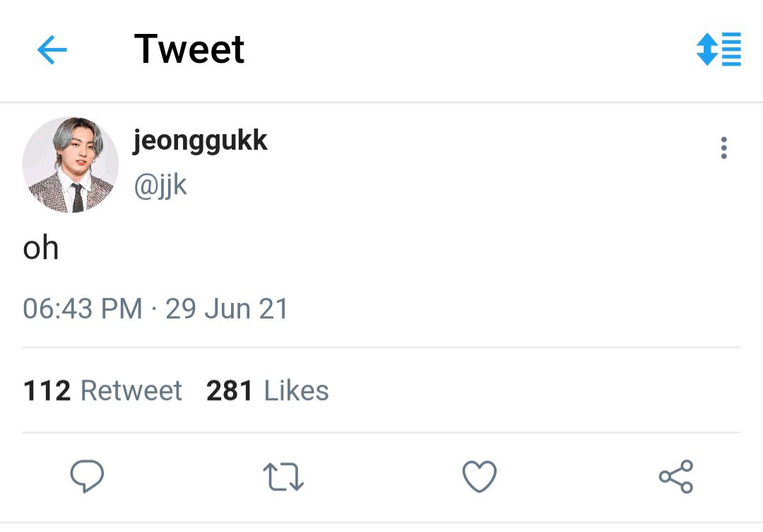Tap the @jjk username handle

click(160, 186)
